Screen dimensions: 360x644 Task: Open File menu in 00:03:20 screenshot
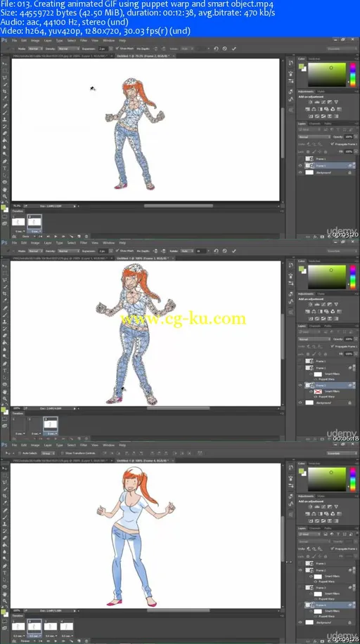point(14,41)
